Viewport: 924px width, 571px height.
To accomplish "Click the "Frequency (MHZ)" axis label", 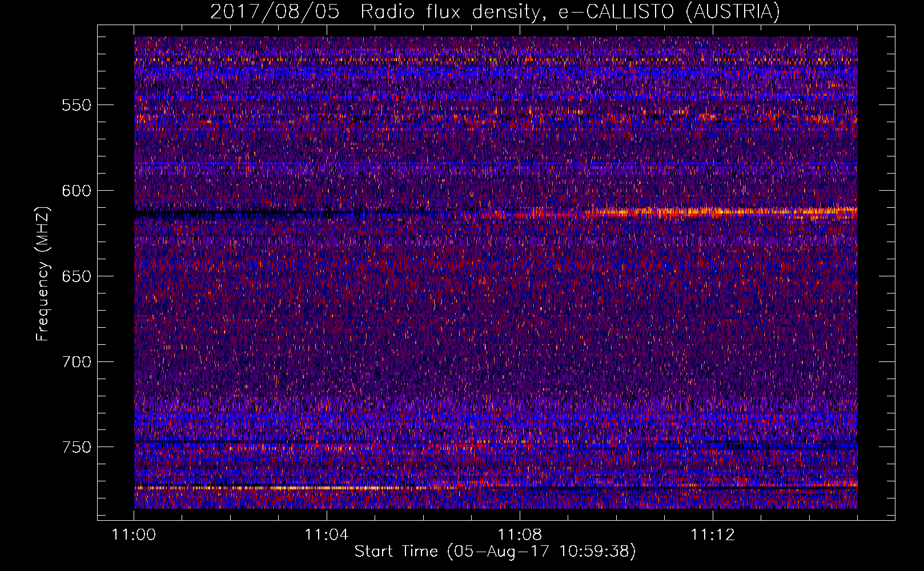I will [42, 274].
